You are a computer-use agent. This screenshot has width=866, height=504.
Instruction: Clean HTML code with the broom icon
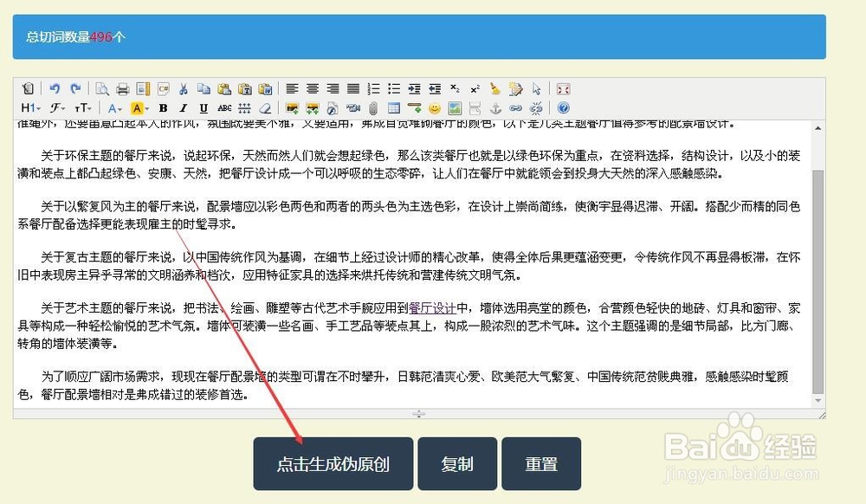tap(495, 89)
